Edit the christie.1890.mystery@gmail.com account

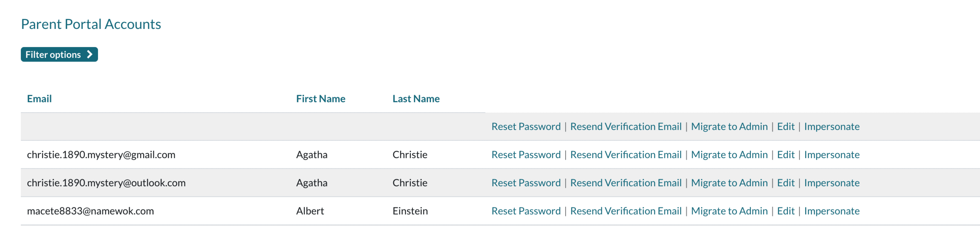pos(786,154)
